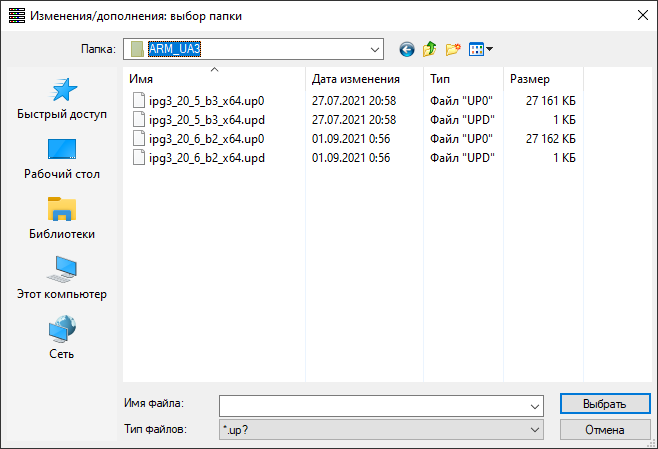The image size is (658, 449).
Task: Open Библиотеки in sidebar
Action: coord(62,218)
